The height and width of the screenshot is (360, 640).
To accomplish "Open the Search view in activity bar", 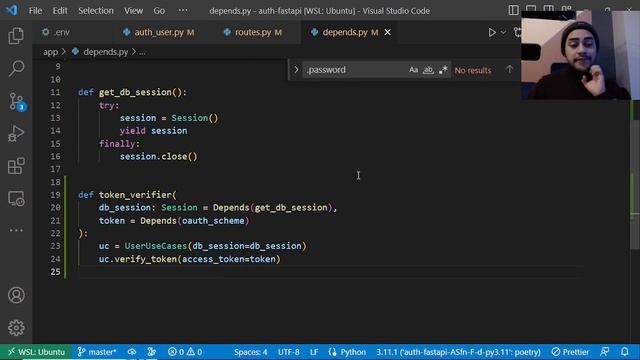I will tap(16, 68).
